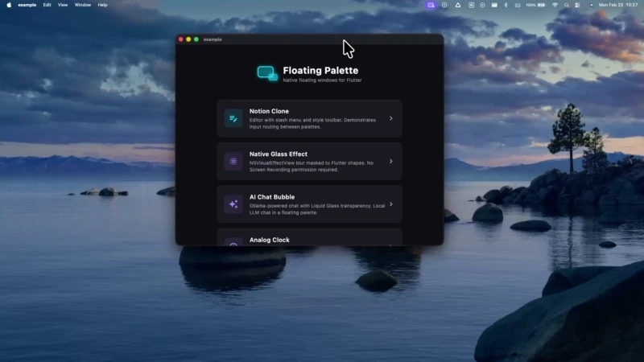This screenshot has height=362, width=644.
Task: Close the example window with red button
Action: (x=180, y=39)
